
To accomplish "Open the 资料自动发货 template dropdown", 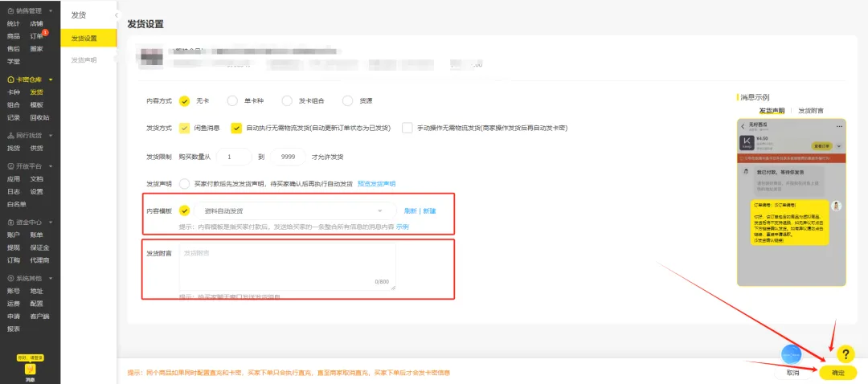I will (x=295, y=210).
